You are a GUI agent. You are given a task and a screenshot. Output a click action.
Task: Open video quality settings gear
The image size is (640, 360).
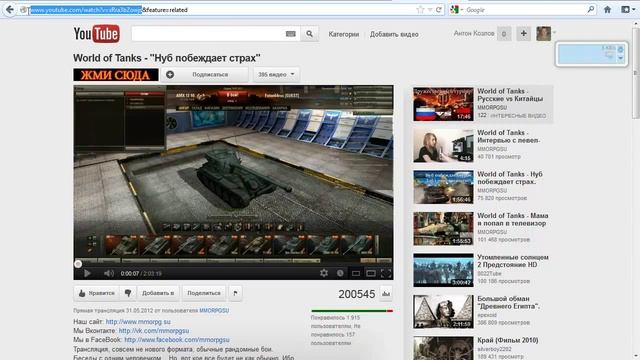[324, 273]
